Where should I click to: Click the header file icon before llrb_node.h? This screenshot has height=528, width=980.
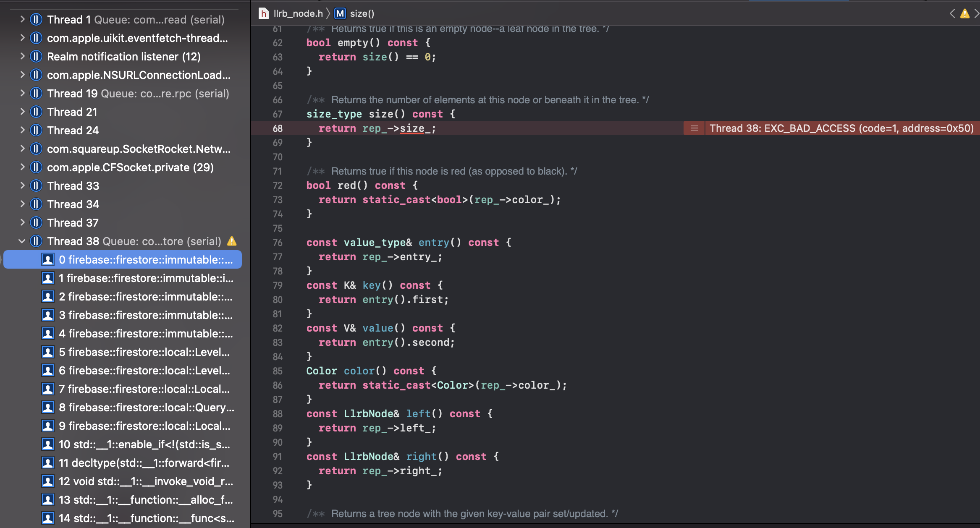click(263, 13)
